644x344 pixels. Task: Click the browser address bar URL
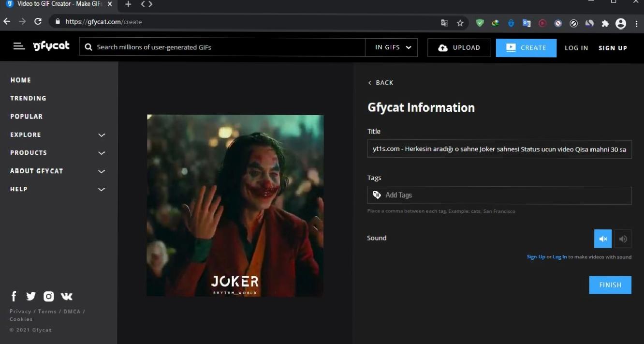tap(103, 22)
